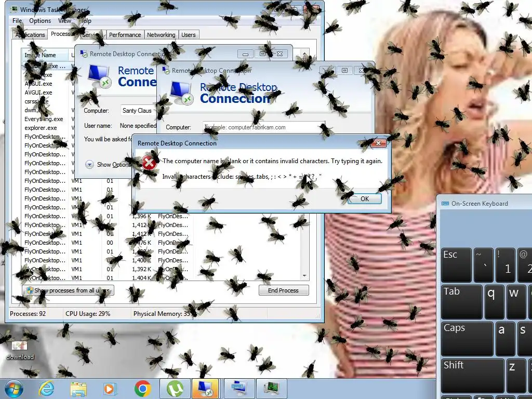Click the 1,396 K memory cell
Screen dimensions: 532x399
pos(141,216)
